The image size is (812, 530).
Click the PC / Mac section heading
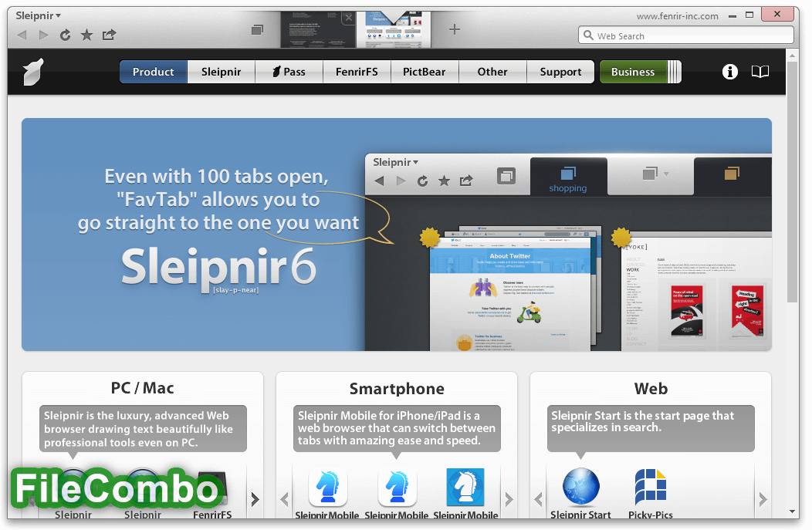click(x=143, y=388)
